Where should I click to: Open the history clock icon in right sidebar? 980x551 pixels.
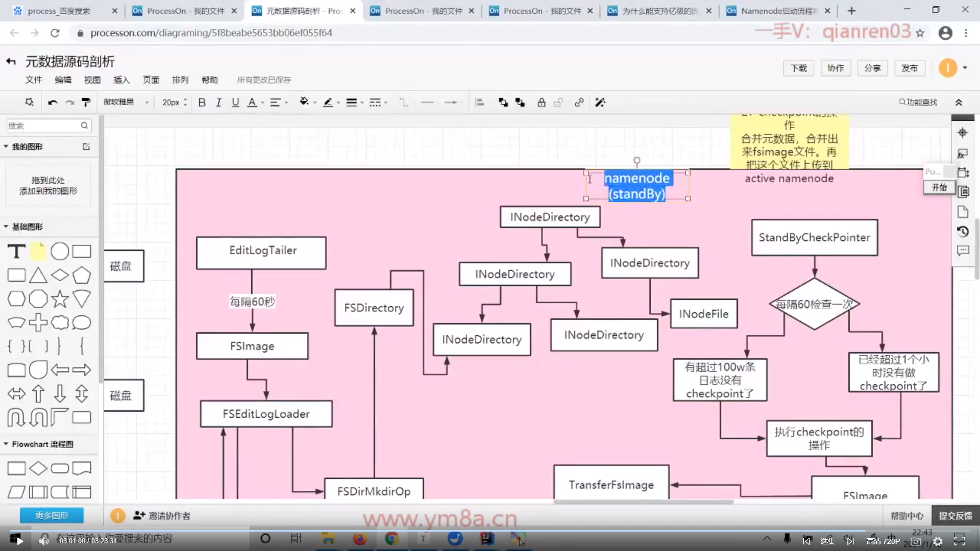(963, 232)
